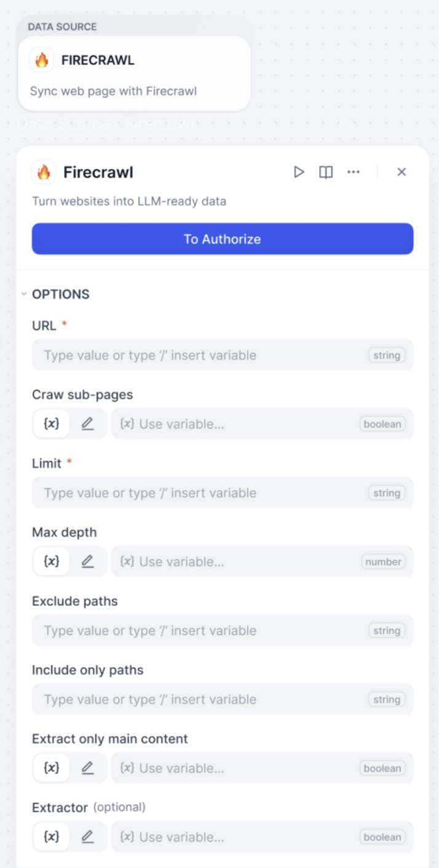
Task: Open the Firecrawl documentation book icon
Action: tap(326, 172)
